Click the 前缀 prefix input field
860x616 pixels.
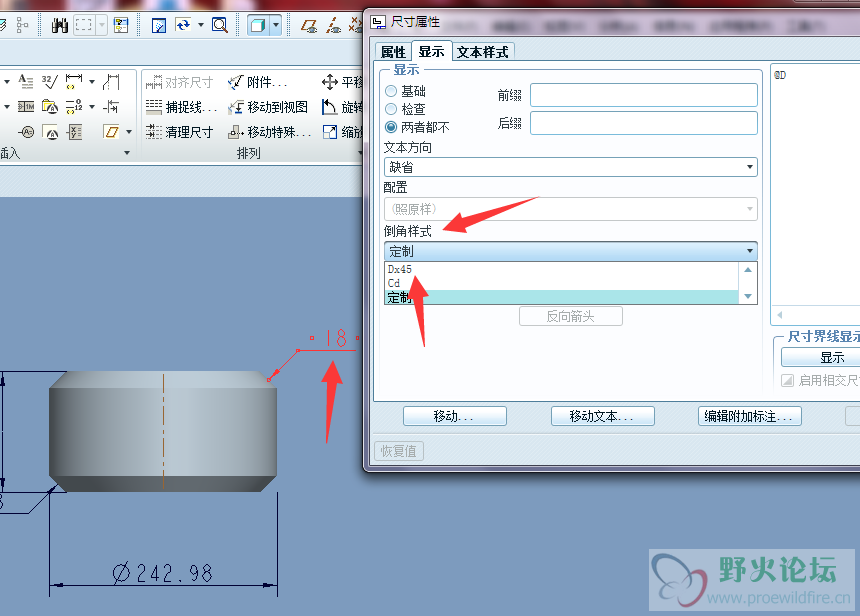click(x=643, y=95)
